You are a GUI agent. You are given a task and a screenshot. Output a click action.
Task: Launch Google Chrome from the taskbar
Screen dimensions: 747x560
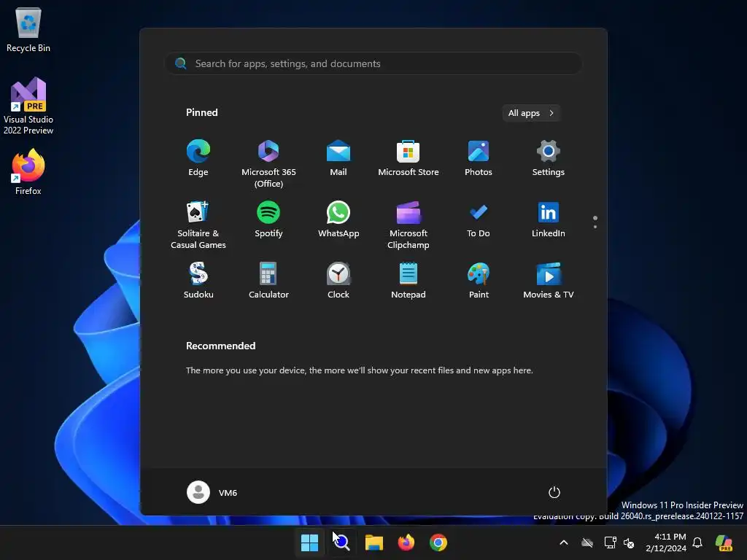pos(438,542)
